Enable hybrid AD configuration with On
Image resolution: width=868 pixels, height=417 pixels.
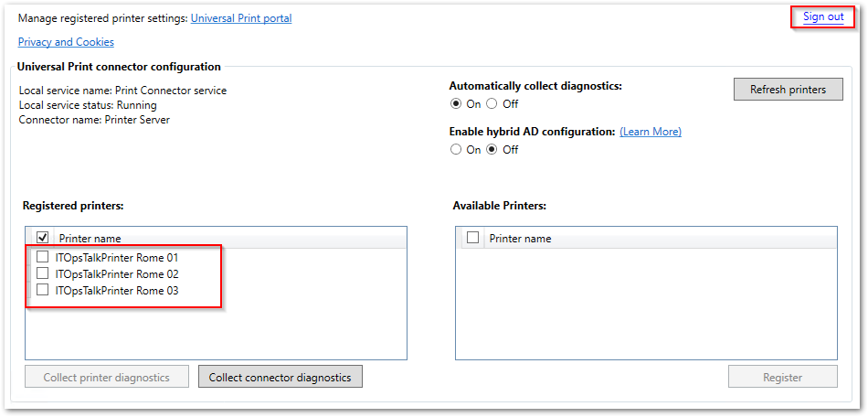(456, 150)
